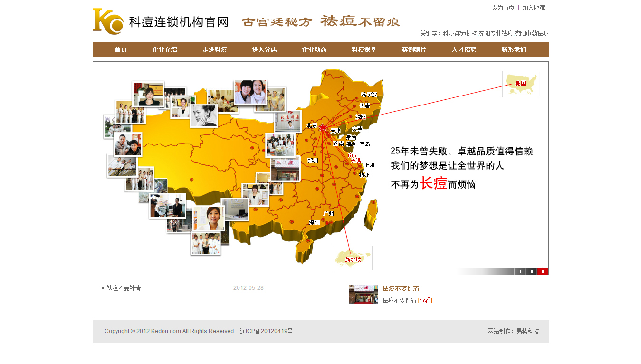
Task: Click the 易势科技 footer link
Action: pyautogui.click(x=527, y=331)
